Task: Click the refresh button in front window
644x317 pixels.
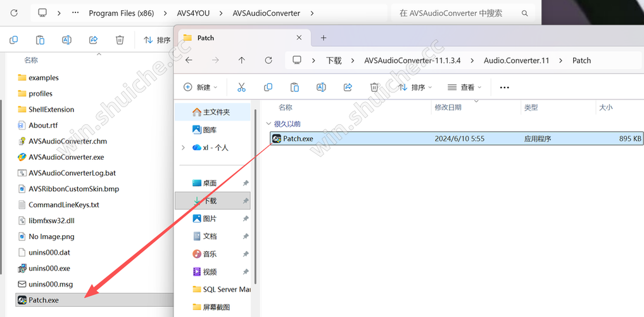Action: [x=268, y=60]
